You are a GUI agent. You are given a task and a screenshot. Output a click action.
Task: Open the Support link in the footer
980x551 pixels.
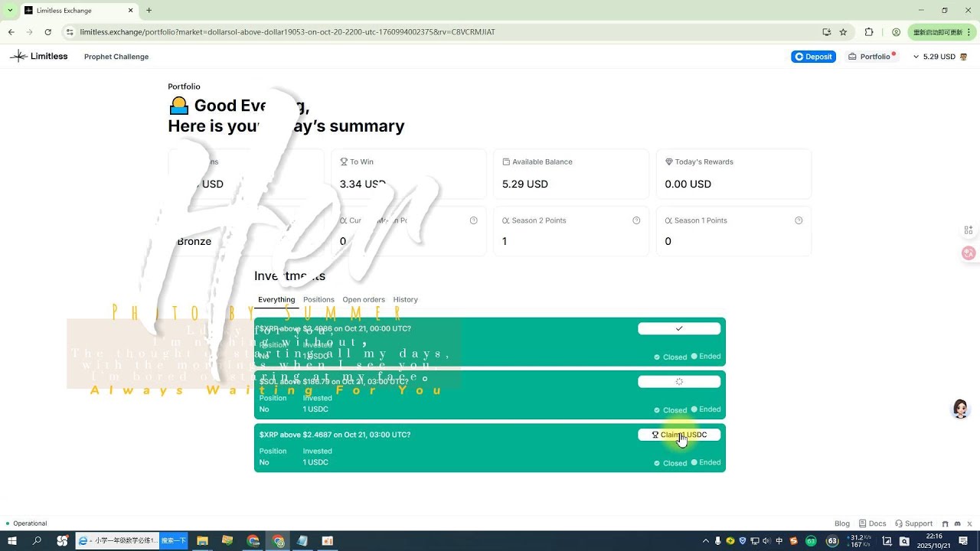[914, 523]
